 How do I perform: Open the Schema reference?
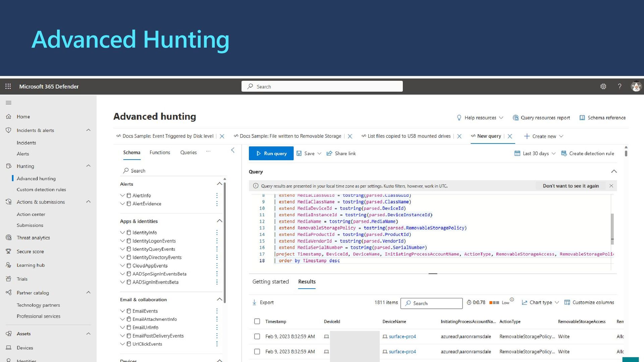click(602, 118)
